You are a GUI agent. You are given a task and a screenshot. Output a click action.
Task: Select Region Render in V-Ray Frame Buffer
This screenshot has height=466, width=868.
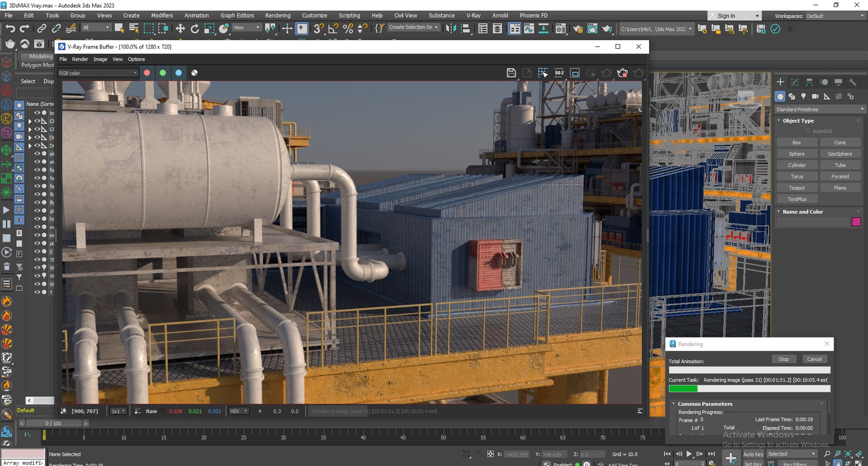click(543, 73)
